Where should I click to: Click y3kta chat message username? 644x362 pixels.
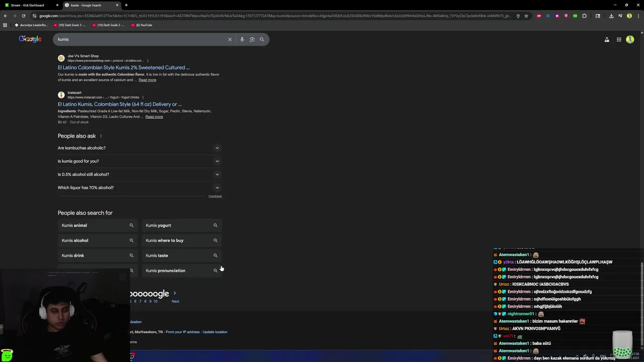tap(508, 262)
